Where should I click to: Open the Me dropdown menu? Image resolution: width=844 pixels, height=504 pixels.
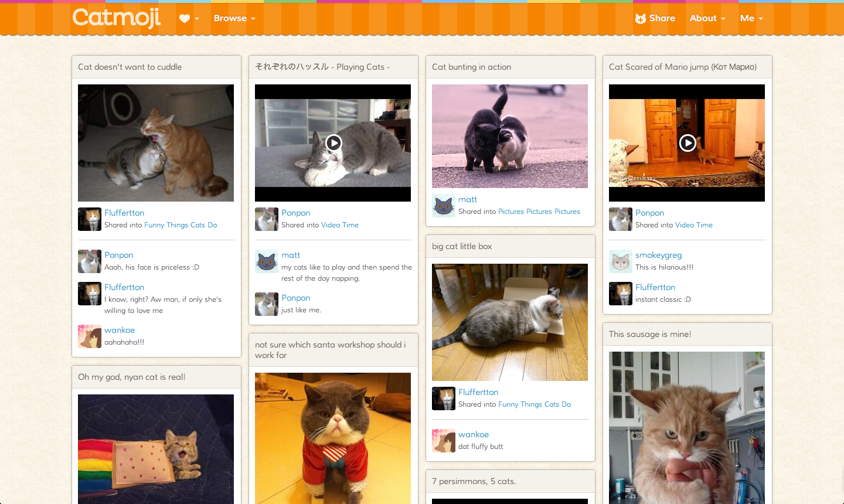[x=751, y=18]
